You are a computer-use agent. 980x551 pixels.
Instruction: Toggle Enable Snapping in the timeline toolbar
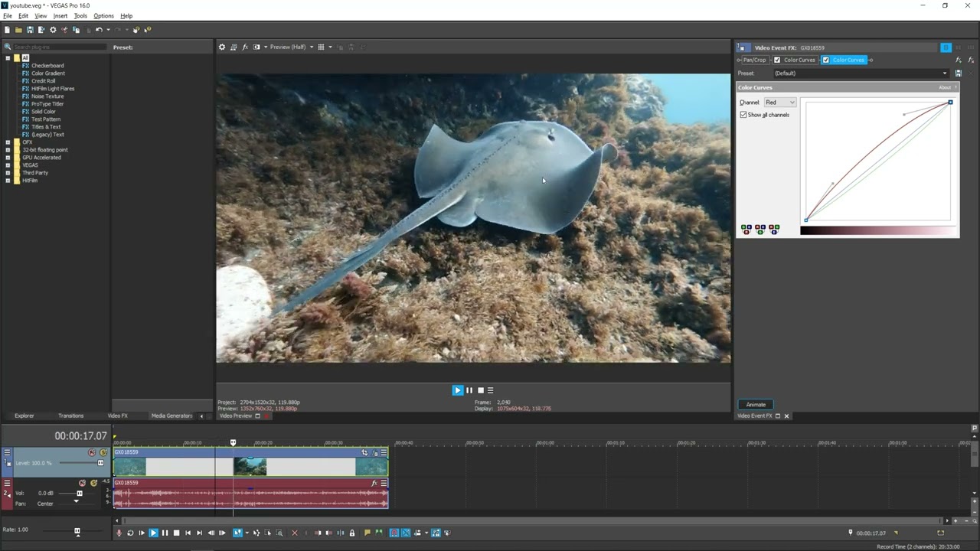tap(394, 533)
